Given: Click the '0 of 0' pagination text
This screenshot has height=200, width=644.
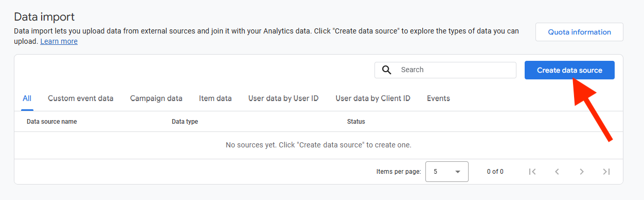Looking at the screenshot, I should tap(495, 172).
